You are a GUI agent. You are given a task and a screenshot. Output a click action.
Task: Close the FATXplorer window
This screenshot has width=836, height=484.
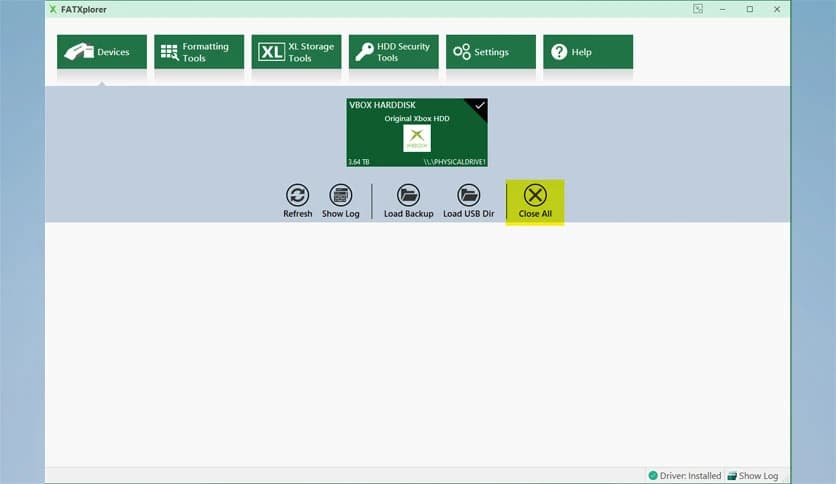coord(777,9)
